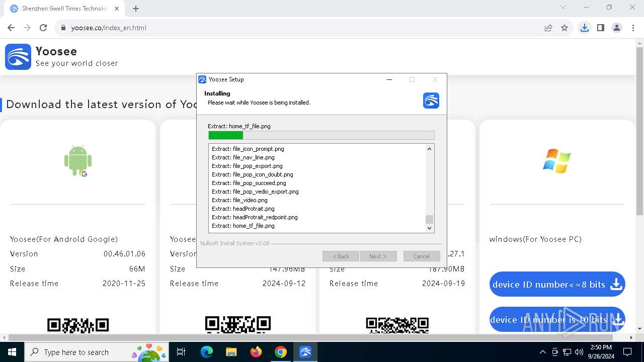Click the Cancel button in the installer

422,256
